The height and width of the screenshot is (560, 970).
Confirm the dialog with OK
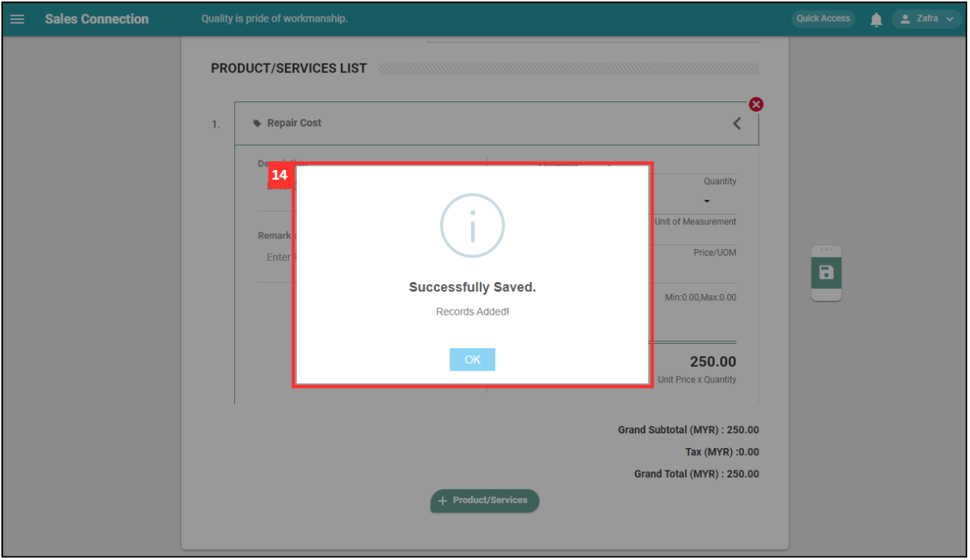[472, 359]
